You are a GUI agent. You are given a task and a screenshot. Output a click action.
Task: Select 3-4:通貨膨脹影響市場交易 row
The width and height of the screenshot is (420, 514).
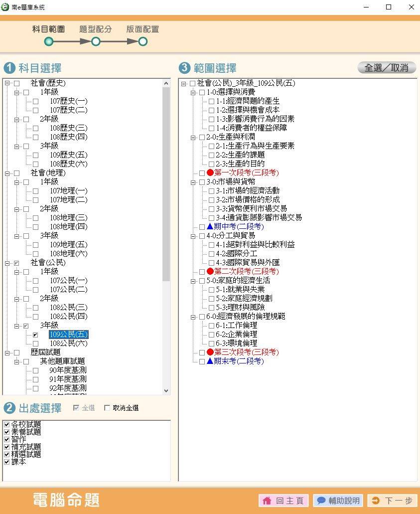pos(259,217)
